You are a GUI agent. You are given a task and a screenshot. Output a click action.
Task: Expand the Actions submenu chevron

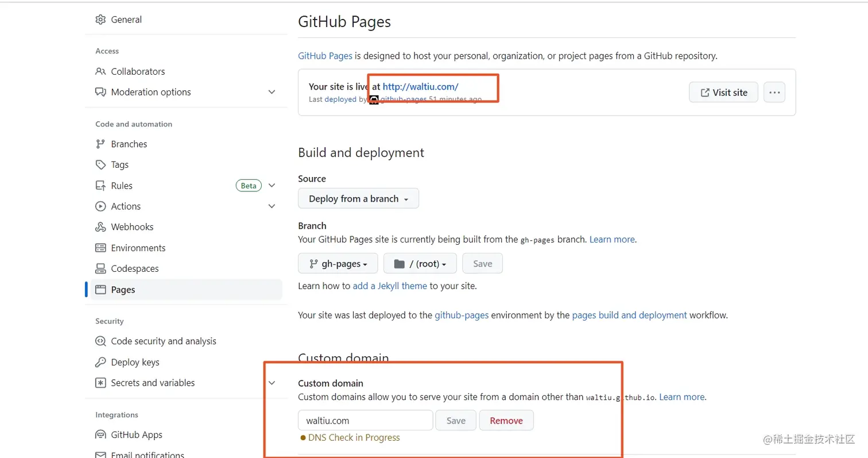[272, 206]
